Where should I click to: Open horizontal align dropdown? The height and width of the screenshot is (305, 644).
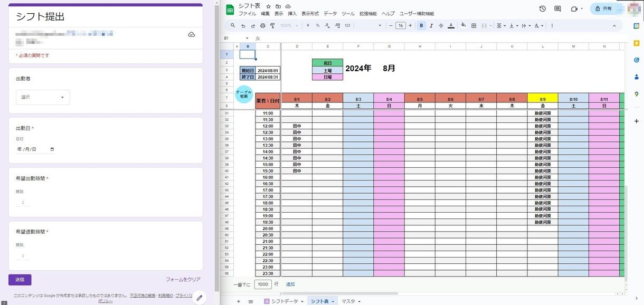click(501, 25)
